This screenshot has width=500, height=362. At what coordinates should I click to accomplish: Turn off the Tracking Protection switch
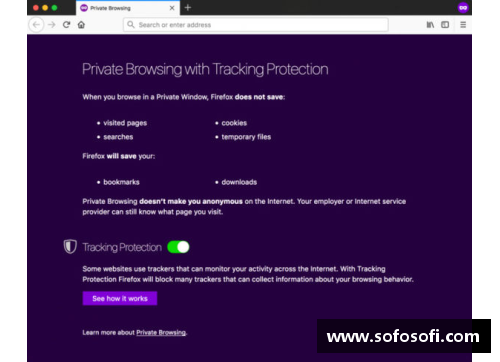[178, 247]
